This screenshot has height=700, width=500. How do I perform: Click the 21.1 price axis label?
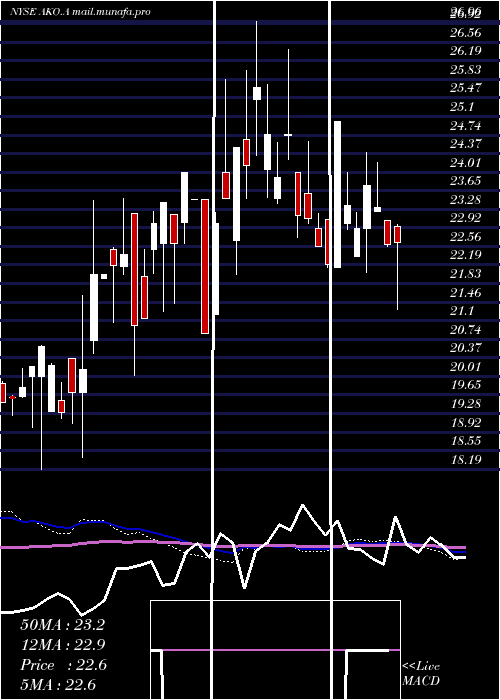pyautogui.click(x=462, y=311)
